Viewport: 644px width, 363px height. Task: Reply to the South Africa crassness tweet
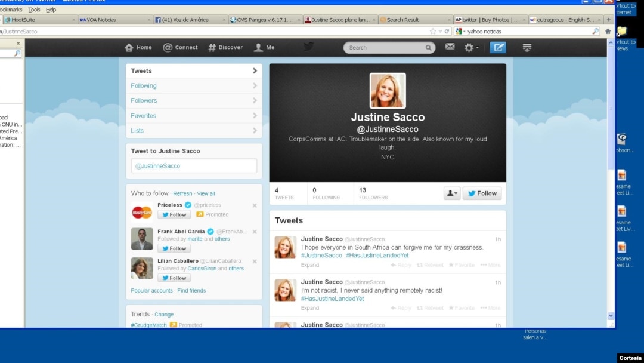[x=401, y=265]
